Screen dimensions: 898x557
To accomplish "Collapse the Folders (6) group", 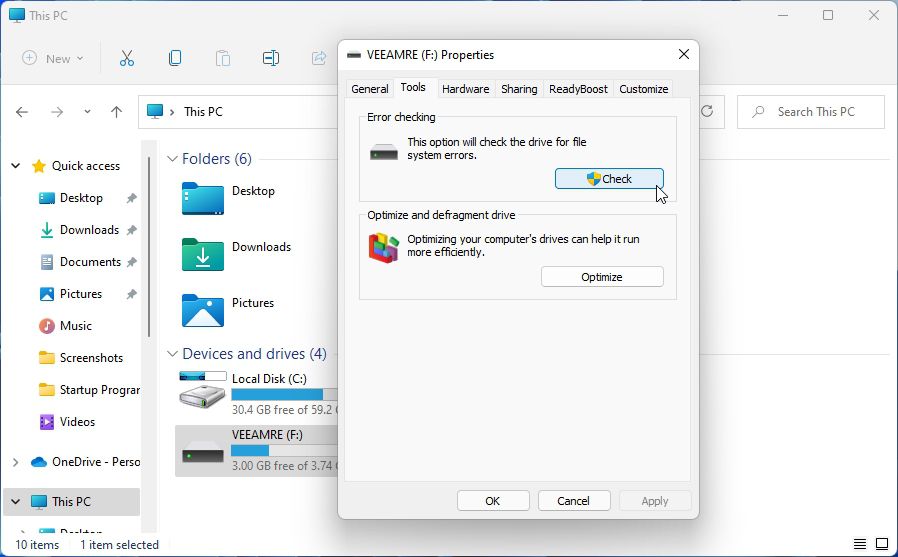I will click(172, 159).
